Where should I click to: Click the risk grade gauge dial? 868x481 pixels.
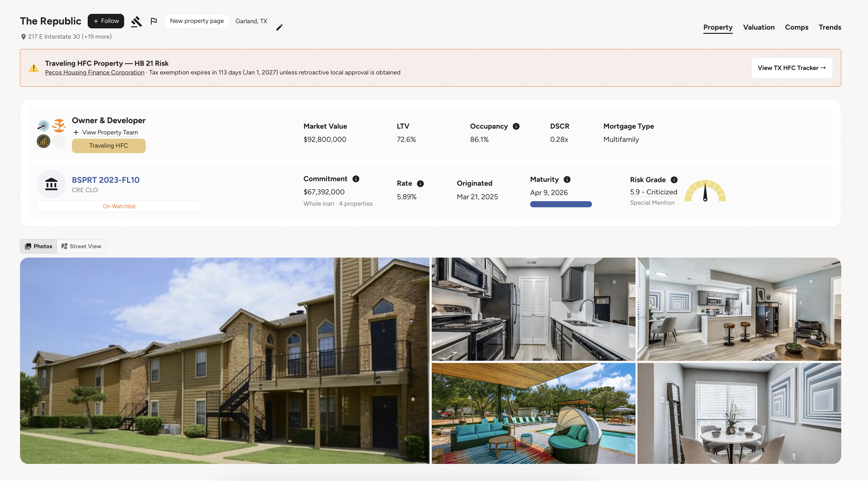705,191
